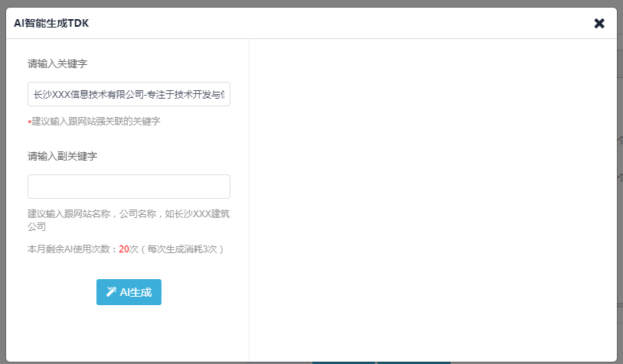This screenshot has height=364, width=623.
Task: Focus the main keyword input containing 长沙XXX信息技术有限公司
Action: 129,94
